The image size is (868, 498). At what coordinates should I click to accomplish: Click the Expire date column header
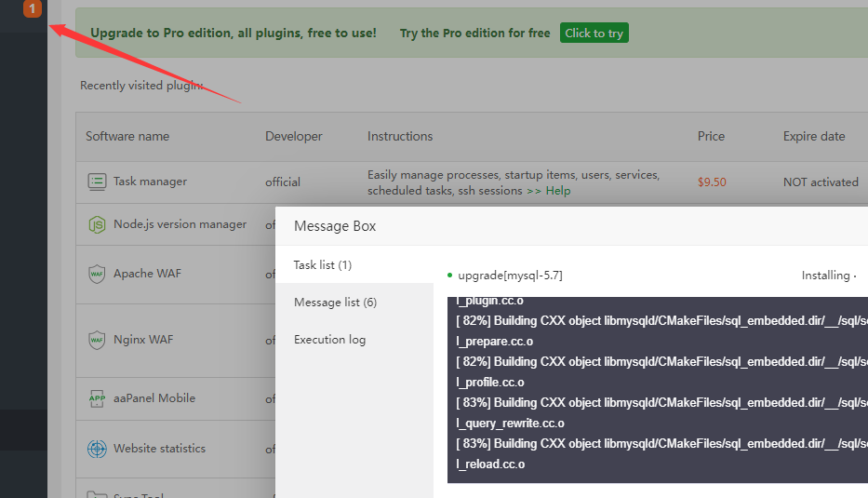813,136
